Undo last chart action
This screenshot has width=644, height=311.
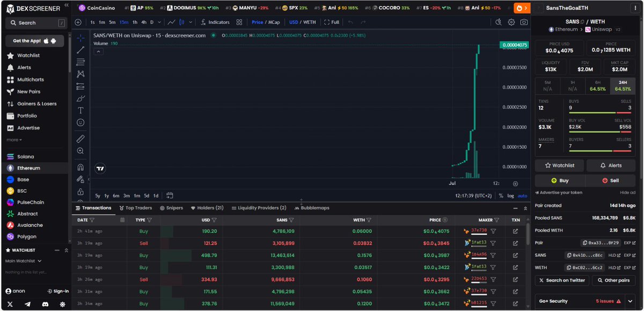click(x=350, y=22)
